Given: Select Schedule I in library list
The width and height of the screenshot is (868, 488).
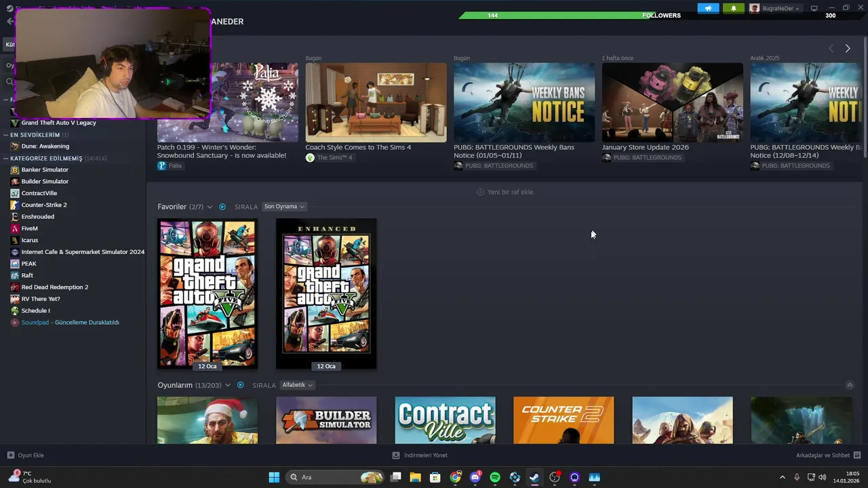Looking at the screenshot, I should [35, 310].
